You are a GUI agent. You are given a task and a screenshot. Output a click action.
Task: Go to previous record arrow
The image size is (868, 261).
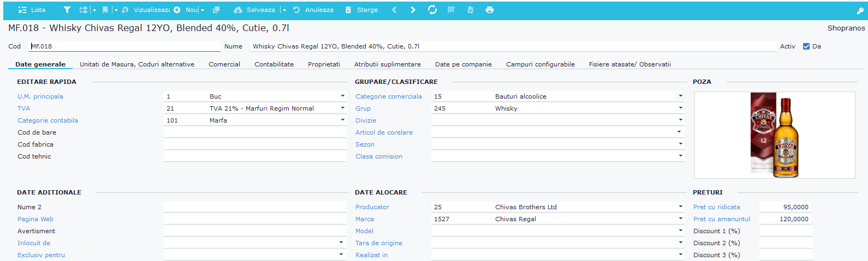pos(394,10)
